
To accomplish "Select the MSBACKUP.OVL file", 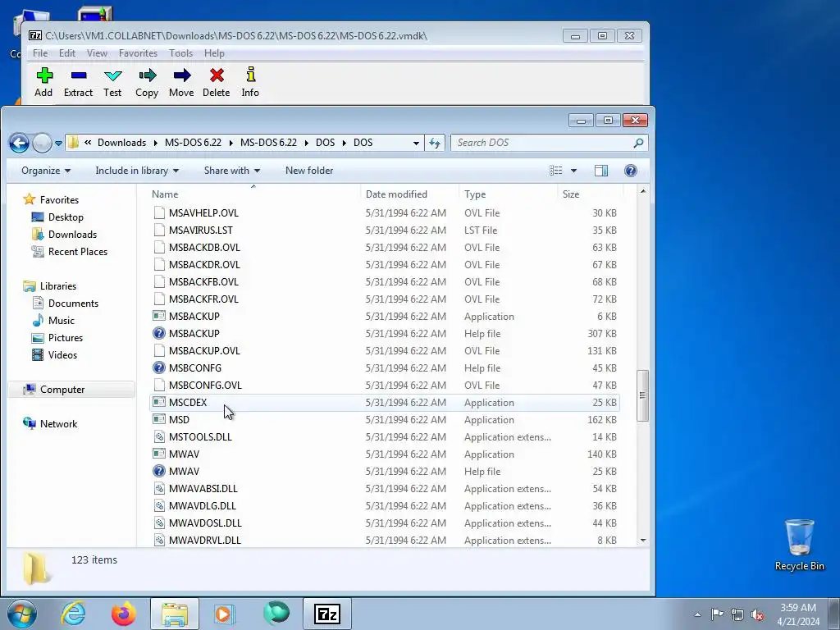I will (x=384, y=351).
